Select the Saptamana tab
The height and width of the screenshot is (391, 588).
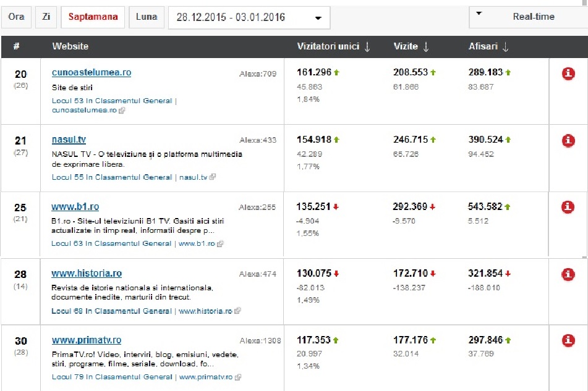[93, 17]
